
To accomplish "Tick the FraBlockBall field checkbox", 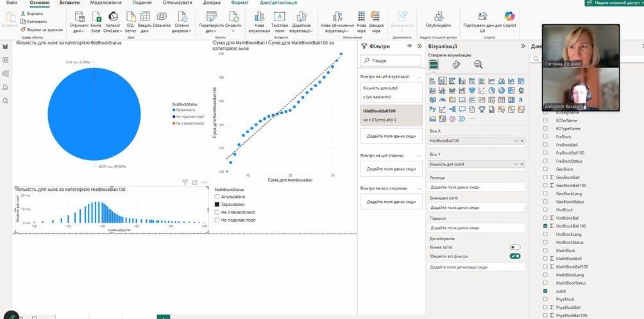I will [x=545, y=145].
